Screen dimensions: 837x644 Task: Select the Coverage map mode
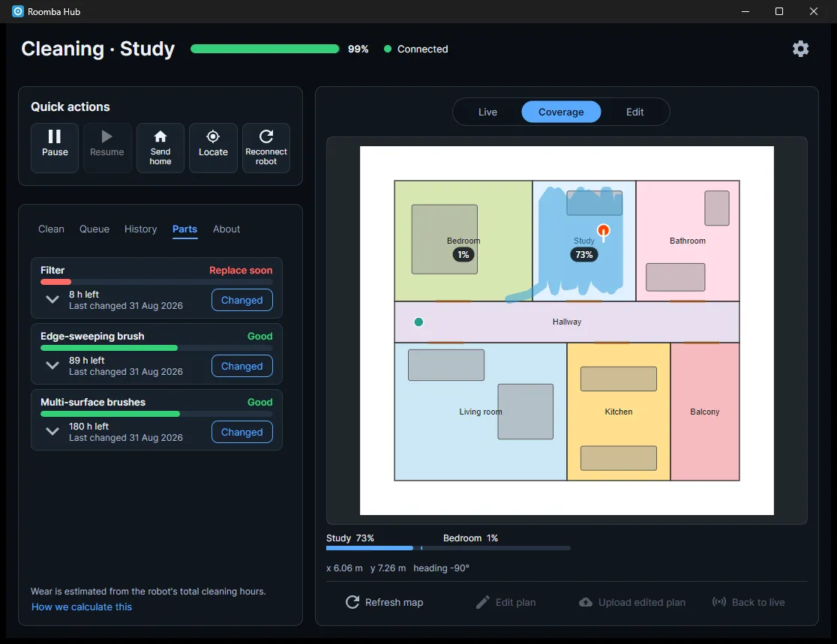click(561, 112)
